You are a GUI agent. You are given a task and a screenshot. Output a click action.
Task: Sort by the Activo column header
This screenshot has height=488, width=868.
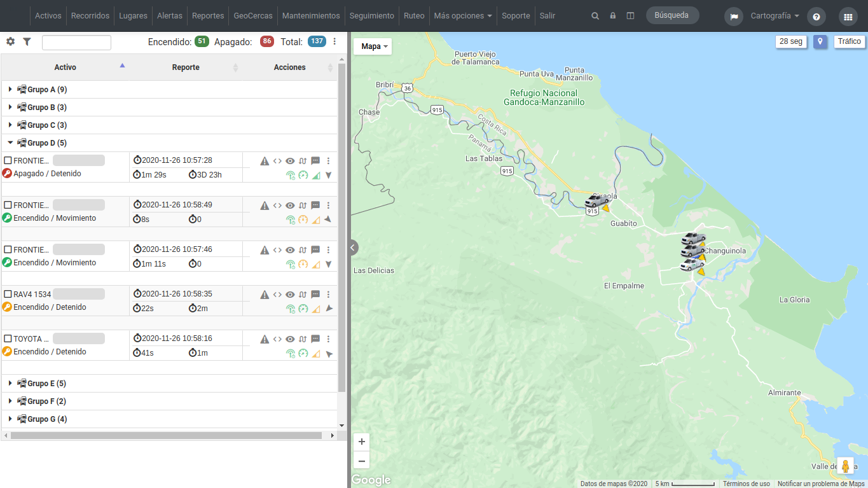click(x=65, y=67)
